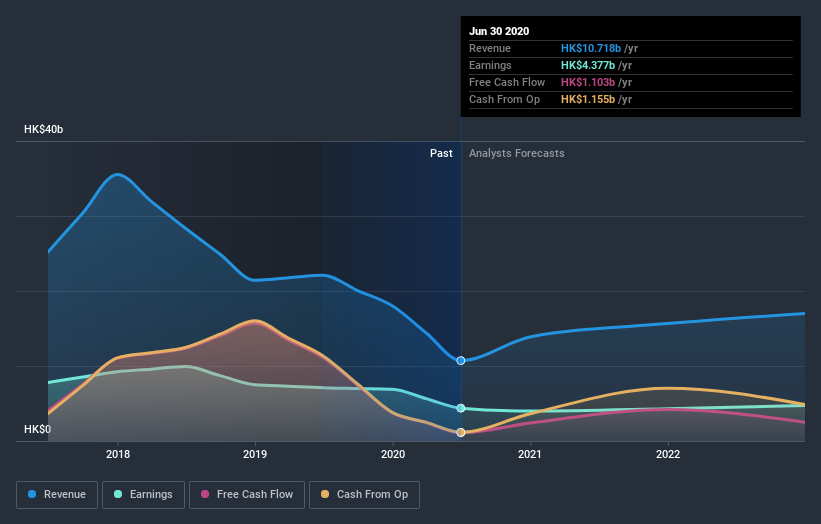This screenshot has height=524, width=821.
Task: Click the Cash From Op label in tooltip
Action: (504, 99)
